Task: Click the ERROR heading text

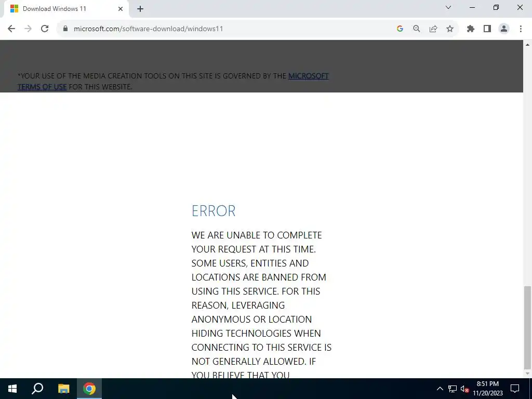Action: [x=214, y=211]
